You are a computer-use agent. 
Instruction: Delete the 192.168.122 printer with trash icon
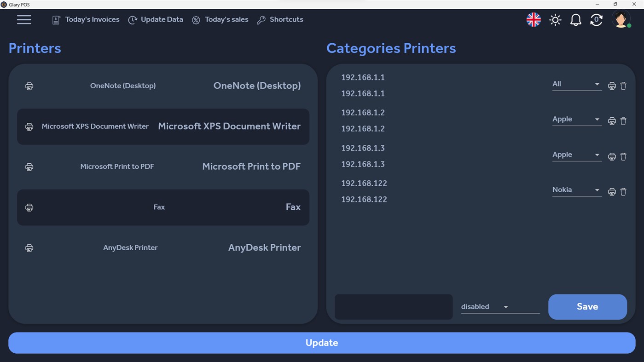(623, 192)
